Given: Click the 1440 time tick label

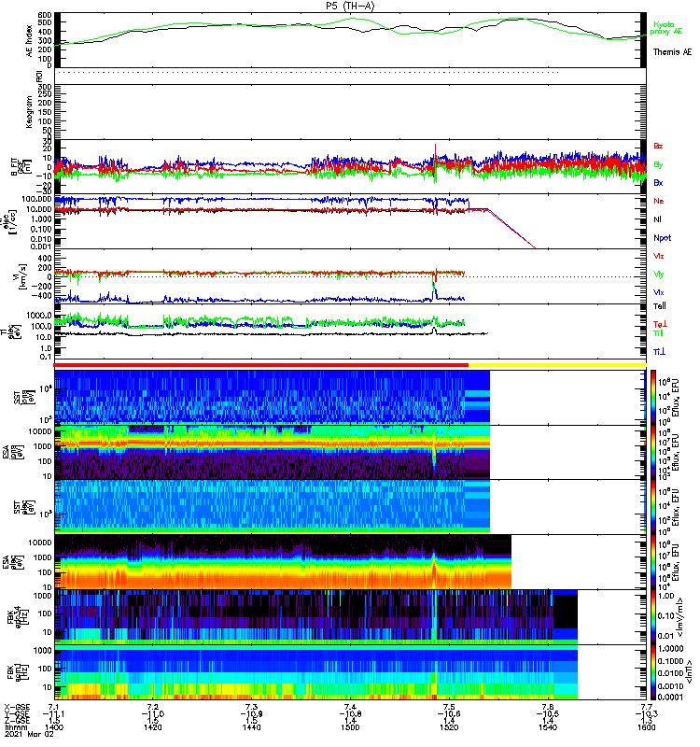Looking at the screenshot, I should point(251,727).
